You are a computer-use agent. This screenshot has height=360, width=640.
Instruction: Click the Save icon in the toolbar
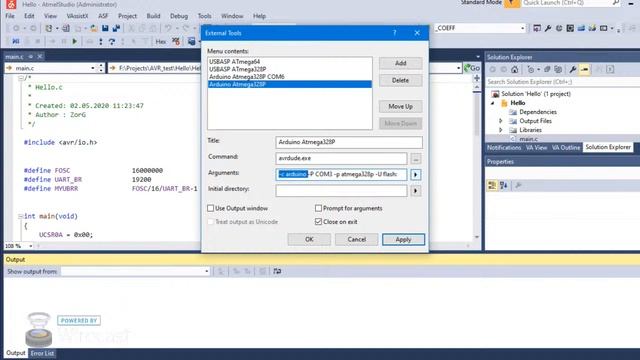pyautogui.click(x=105, y=28)
